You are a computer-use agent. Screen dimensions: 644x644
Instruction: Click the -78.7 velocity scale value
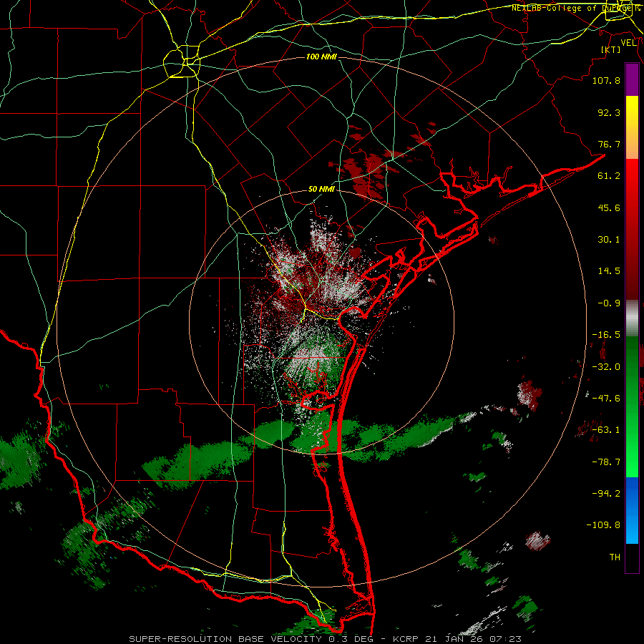point(606,462)
